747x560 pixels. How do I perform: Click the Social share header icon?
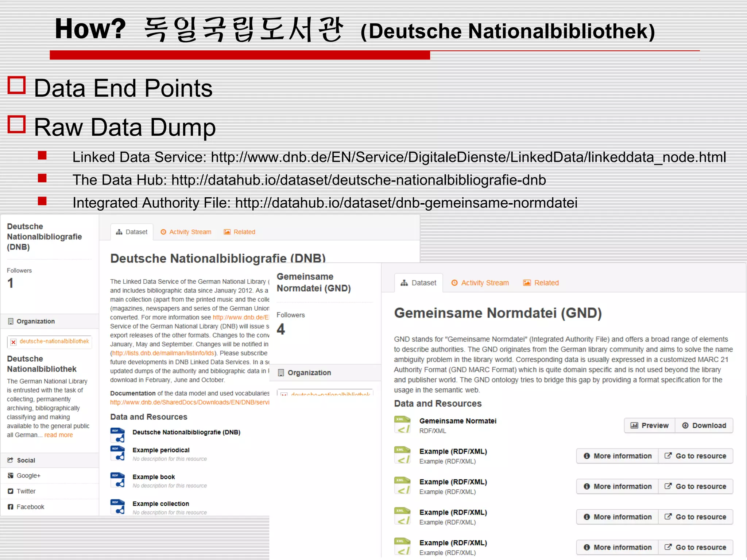(x=11, y=460)
